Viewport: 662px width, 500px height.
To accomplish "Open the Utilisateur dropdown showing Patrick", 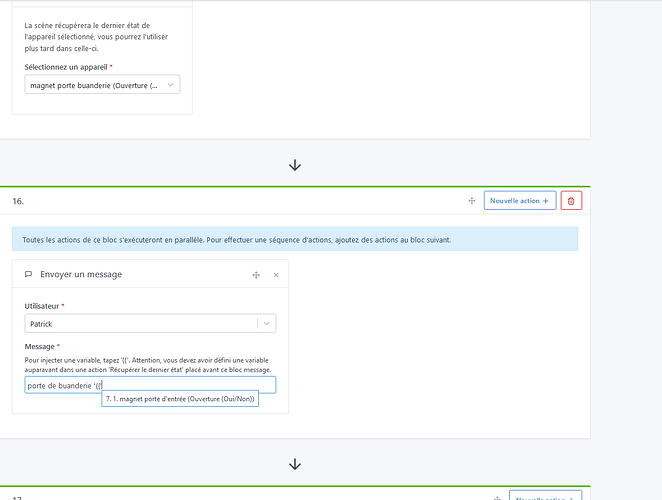I will pos(140,323).
